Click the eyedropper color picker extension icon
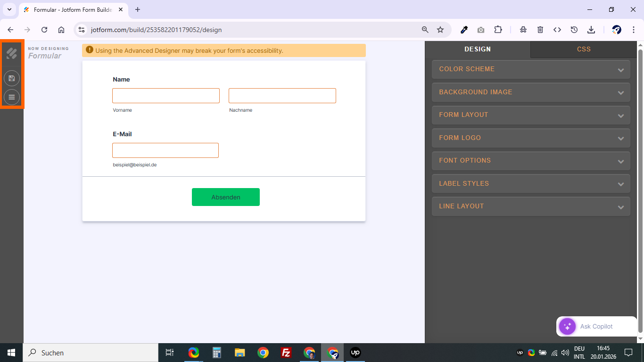The width and height of the screenshot is (644, 362). point(464,30)
